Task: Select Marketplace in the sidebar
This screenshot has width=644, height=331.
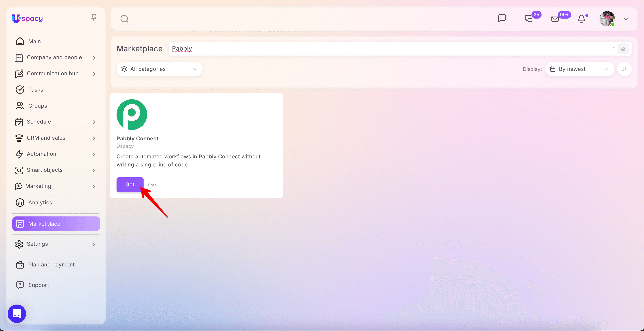Action: (x=56, y=224)
